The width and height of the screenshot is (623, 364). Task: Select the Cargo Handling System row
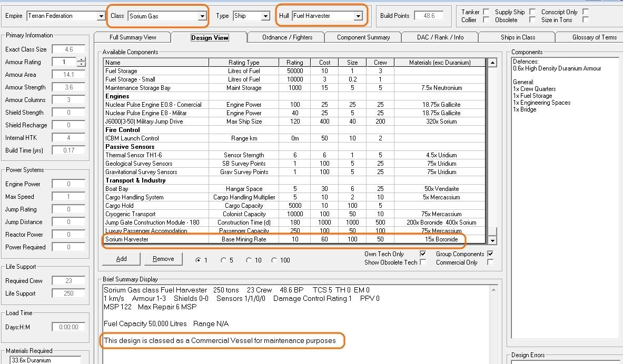[294, 197]
